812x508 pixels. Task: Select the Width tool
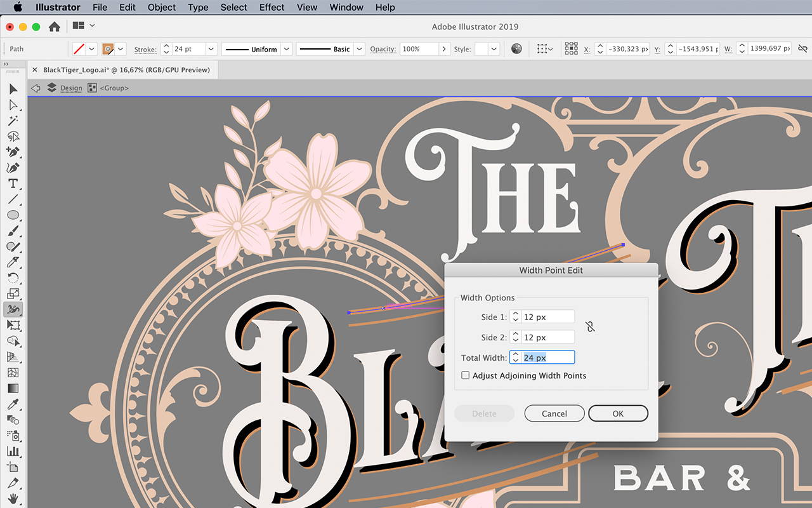[x=13, y=310]
